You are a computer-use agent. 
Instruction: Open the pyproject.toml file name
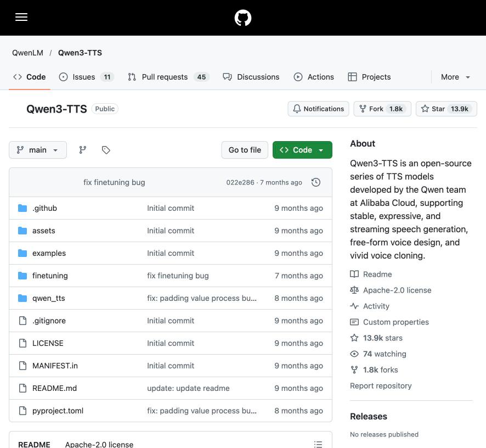58,411
